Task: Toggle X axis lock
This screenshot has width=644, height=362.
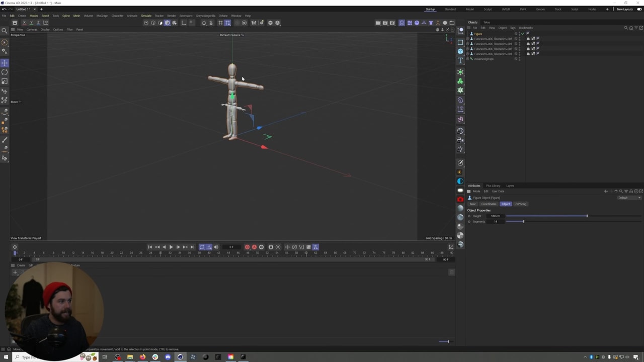Action: (x=25, y=23)
